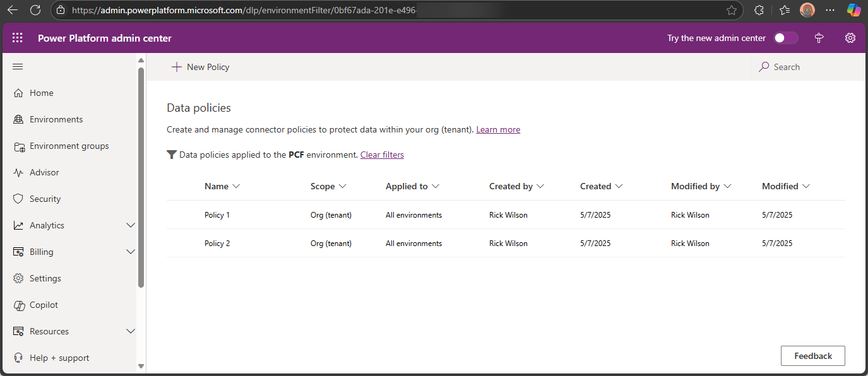This screenshot has height=376, width=868.
Task: Click the sidebar vertical scrollbar
Action: point(141,177)
